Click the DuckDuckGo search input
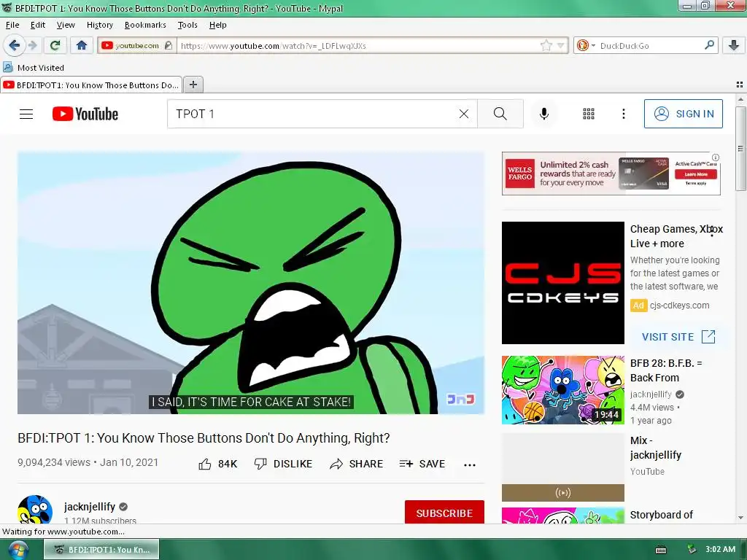 pyautogui.click(x=650, y=46)
